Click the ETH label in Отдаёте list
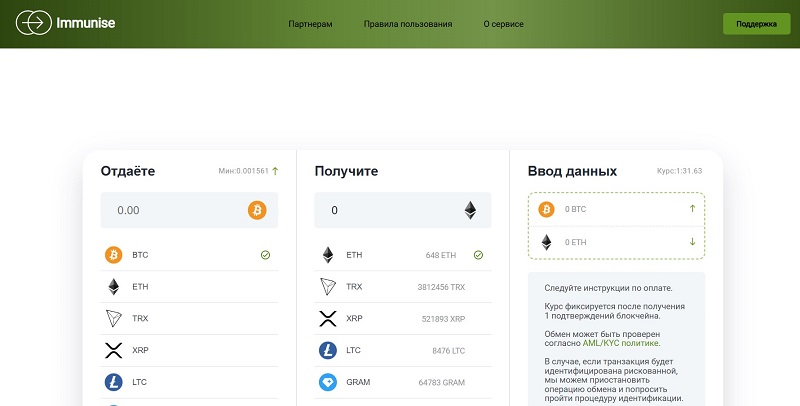800x406 pixels. tap(140, 287)
